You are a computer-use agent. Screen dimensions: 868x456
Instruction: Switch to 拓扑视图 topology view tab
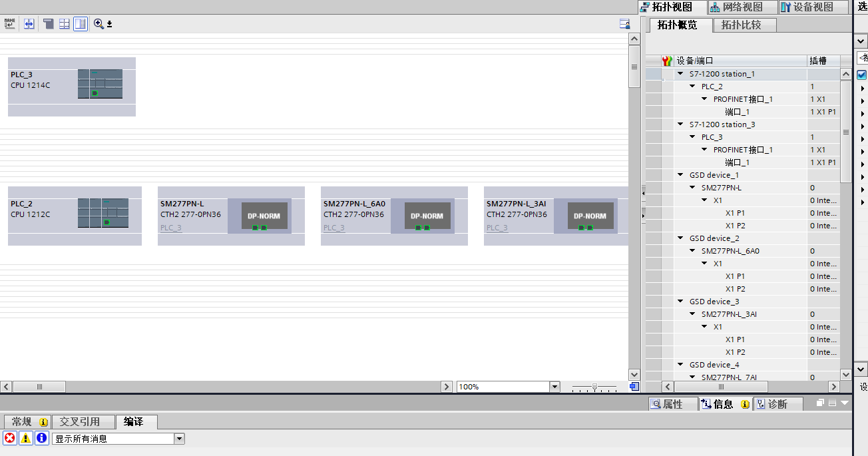pos(671,7)
